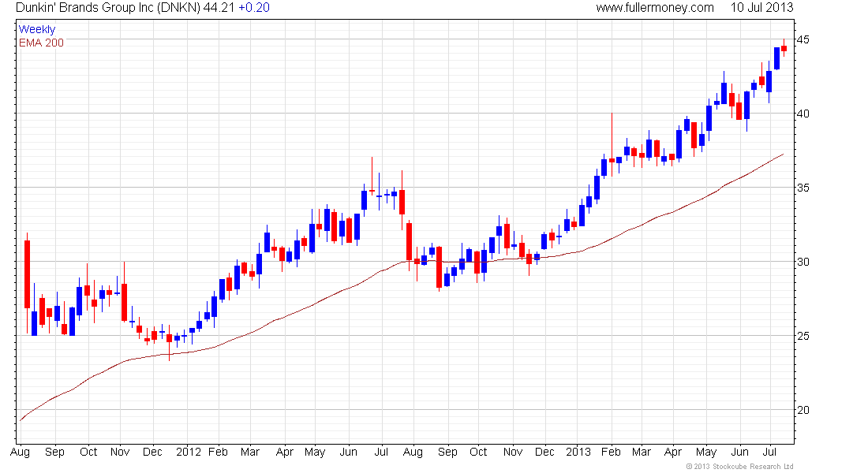
Task: Click the 2012 year axis label
Action: [x=189, y=452]
